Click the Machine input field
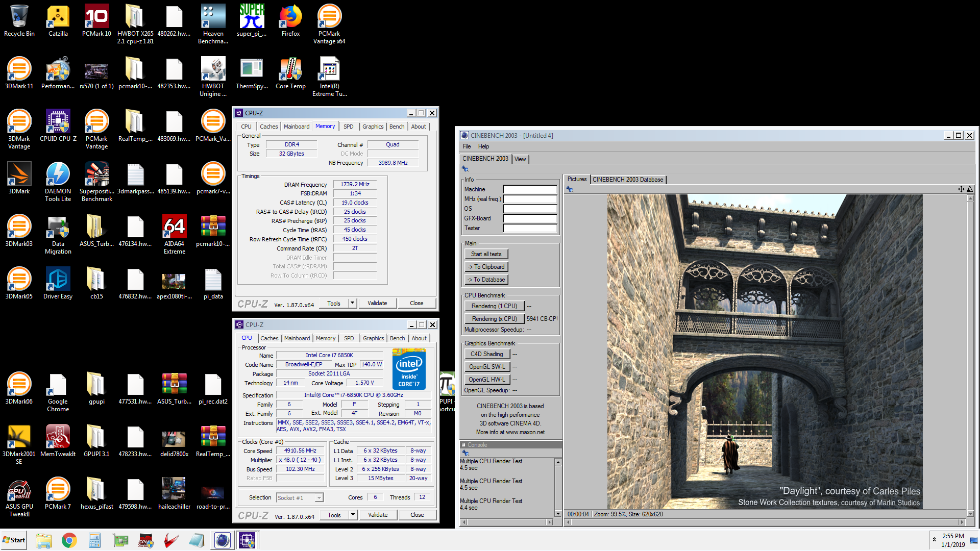 click(530, 189)
